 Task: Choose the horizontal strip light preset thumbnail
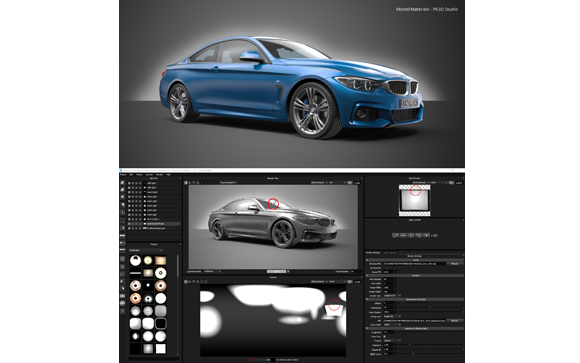pyautogui.click(x=135, y=273)
